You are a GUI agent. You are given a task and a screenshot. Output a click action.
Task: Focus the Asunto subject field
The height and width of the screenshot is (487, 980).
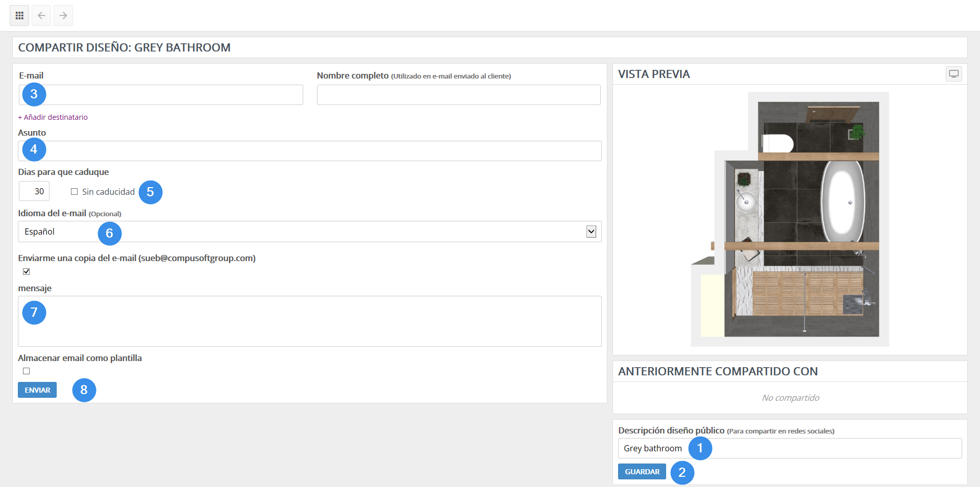click(x=310, y=151)
